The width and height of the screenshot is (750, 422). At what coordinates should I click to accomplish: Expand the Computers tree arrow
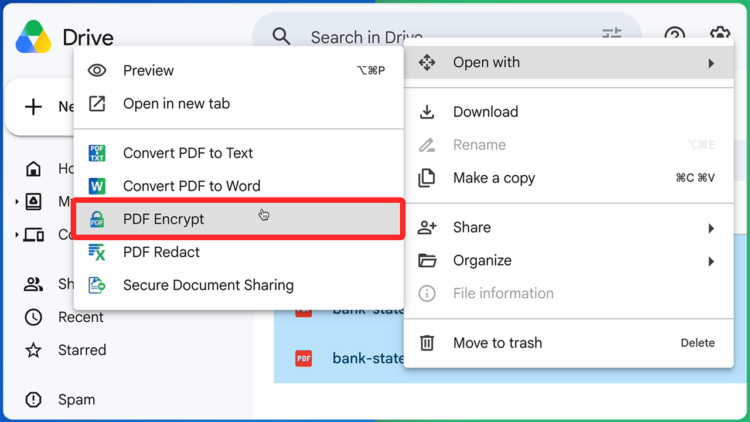click(17, 234)
